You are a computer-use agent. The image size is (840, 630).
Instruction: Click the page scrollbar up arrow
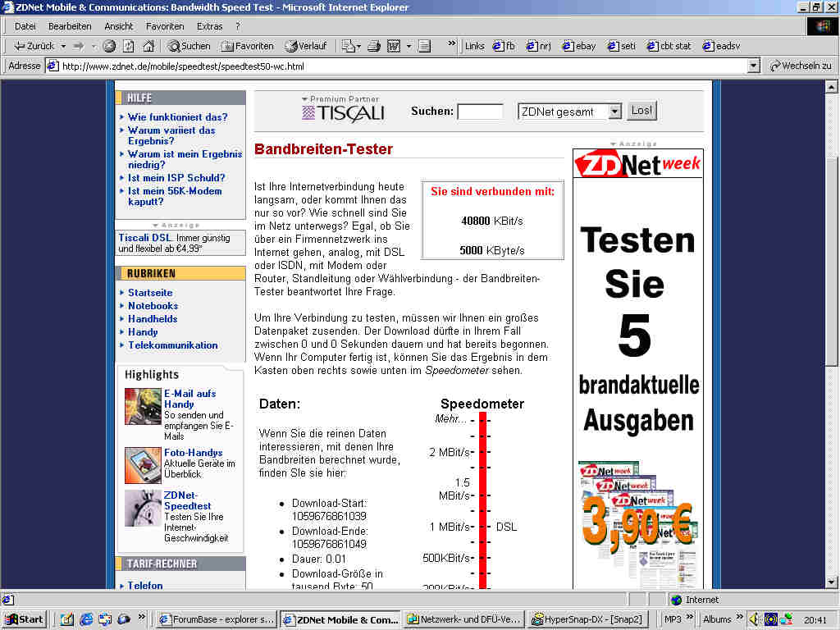coord(831,86)
